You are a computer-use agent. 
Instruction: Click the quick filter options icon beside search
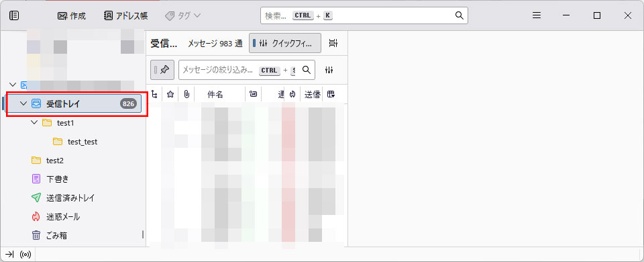click(329, 70)
